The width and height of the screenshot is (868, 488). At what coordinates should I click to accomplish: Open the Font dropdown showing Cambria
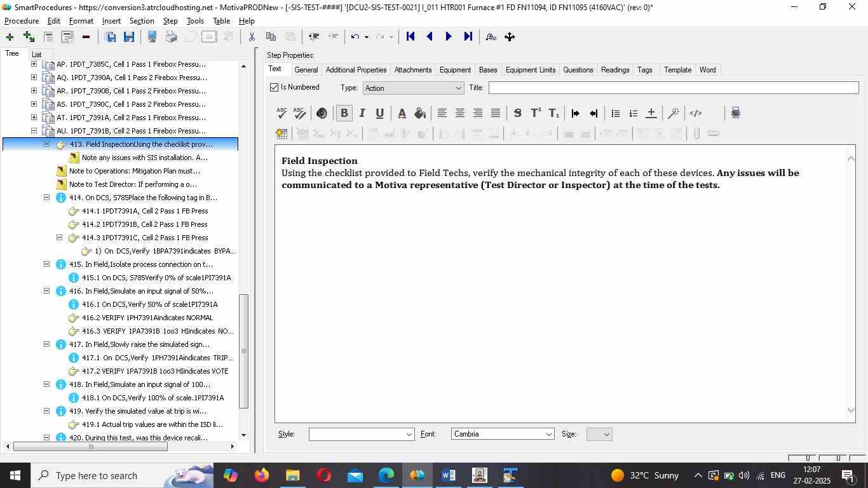[502, 434]
